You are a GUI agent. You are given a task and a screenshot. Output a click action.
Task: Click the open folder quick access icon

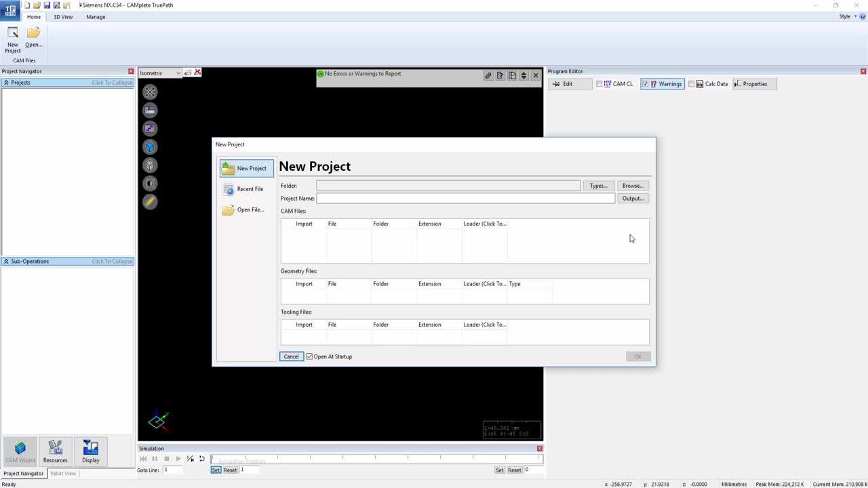pyautogui.click(x=37, y=5)
